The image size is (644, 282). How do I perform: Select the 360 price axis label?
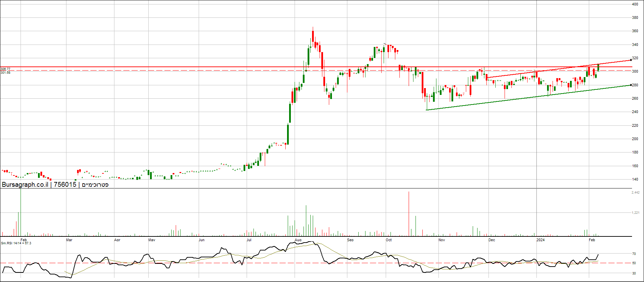pos(635,31)
